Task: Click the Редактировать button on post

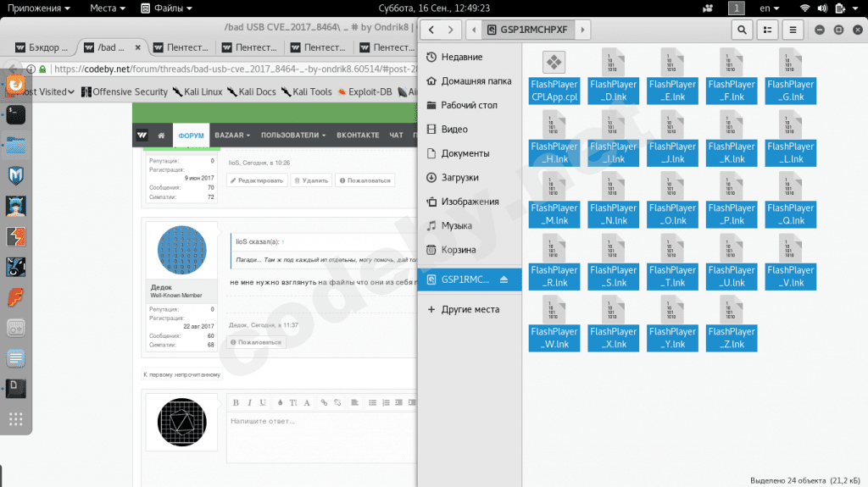Action: tap(257, 180)
